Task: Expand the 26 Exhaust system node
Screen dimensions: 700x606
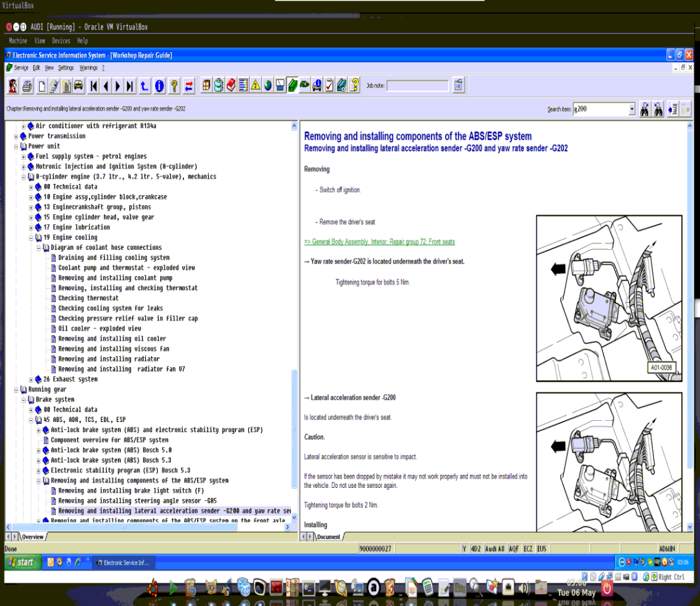Action: point(31,380)
